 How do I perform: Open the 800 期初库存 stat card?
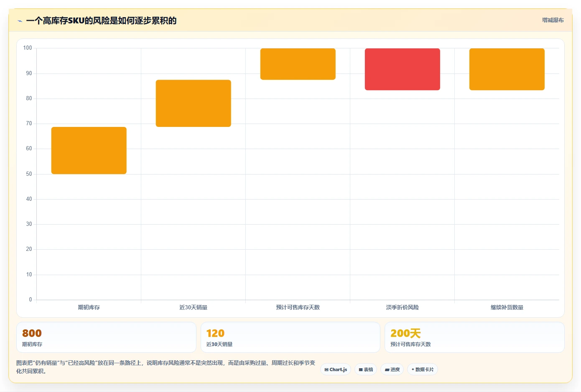pyautogui.click(x=106, y=337)
